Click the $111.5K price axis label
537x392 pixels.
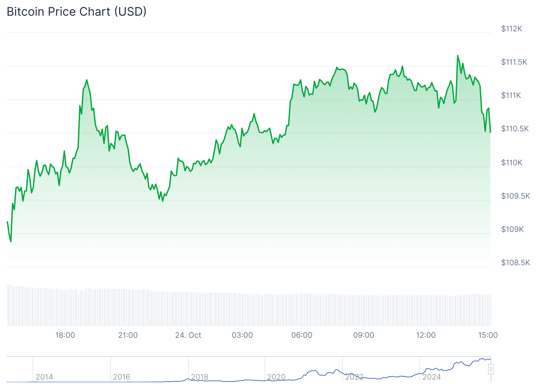514,62
